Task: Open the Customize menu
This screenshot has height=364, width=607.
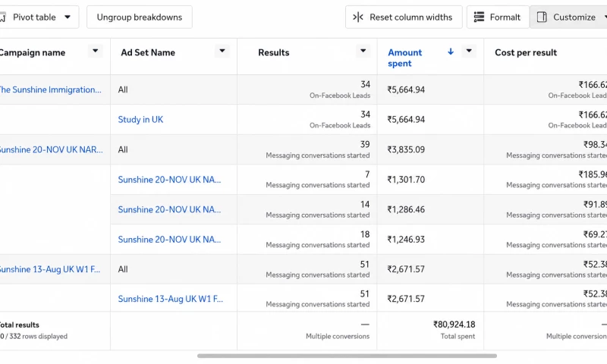Action: (568, 17)
